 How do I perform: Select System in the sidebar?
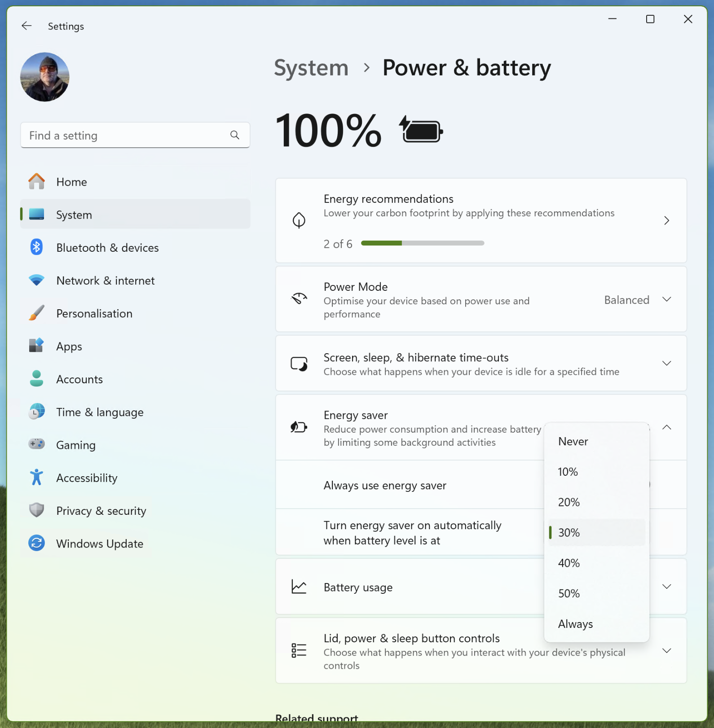point(135,215)
